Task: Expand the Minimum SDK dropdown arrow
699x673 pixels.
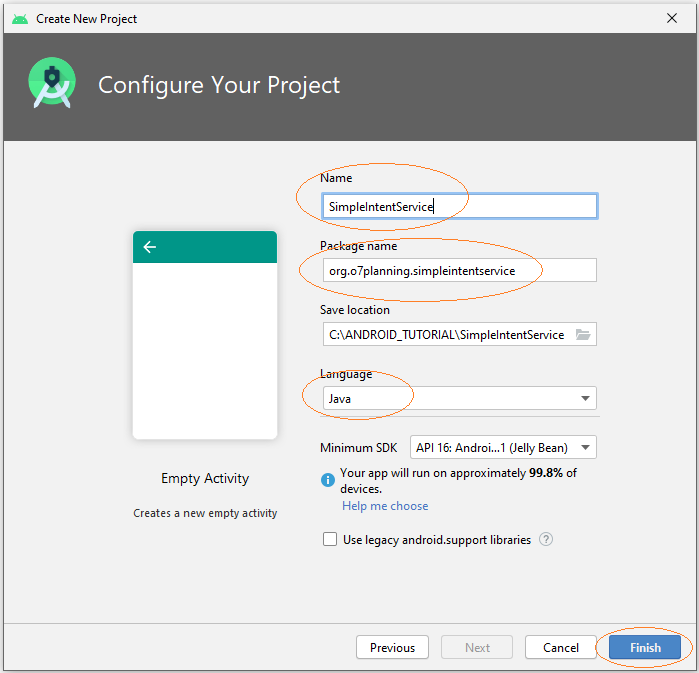Action: tap(585, 447)
